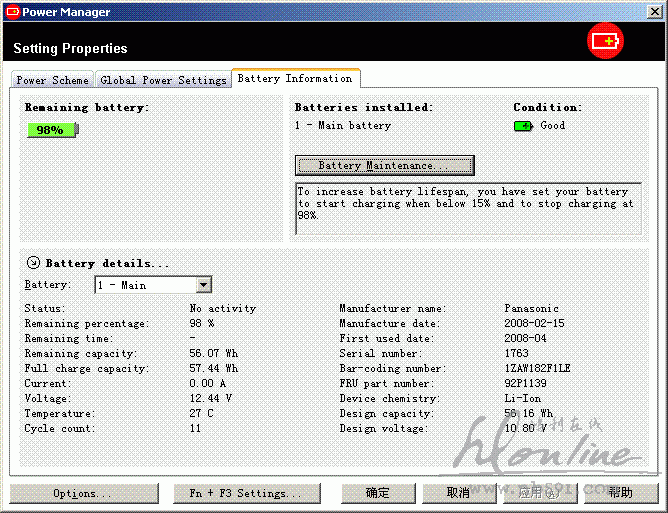Click the green battery Condition icon
The image size is (668, 513).
523,126
